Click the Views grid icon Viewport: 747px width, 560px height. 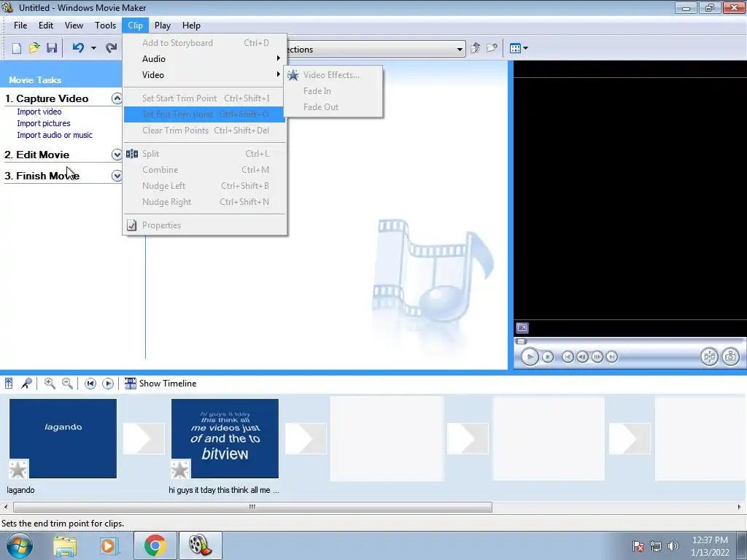coord(515,48)
